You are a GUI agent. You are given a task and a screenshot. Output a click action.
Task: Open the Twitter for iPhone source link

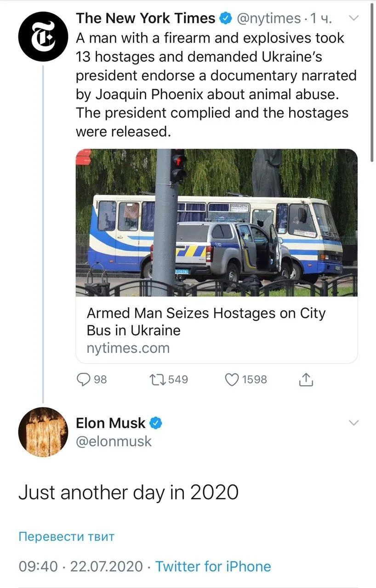[214, 566]
